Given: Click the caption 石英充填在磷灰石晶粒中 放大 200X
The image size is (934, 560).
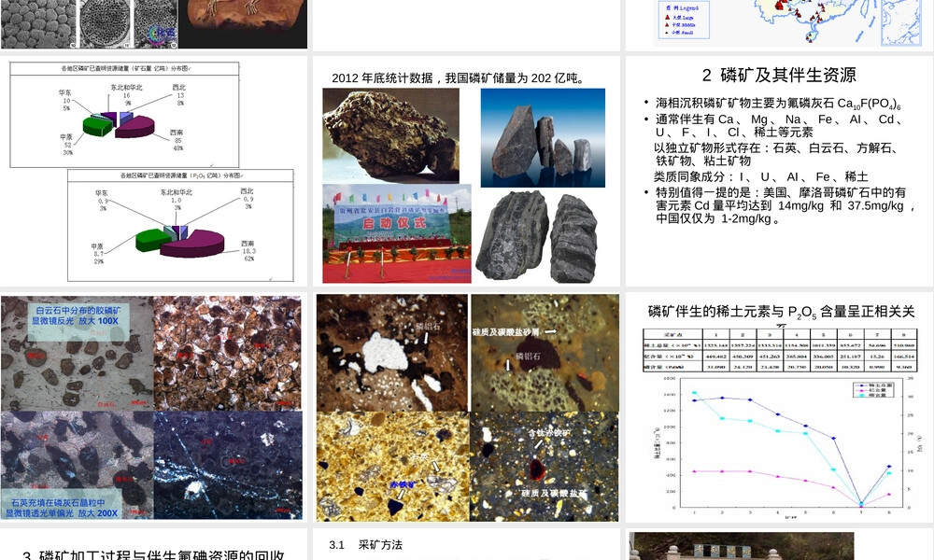Looking at the screenshot, I should 62,508.
